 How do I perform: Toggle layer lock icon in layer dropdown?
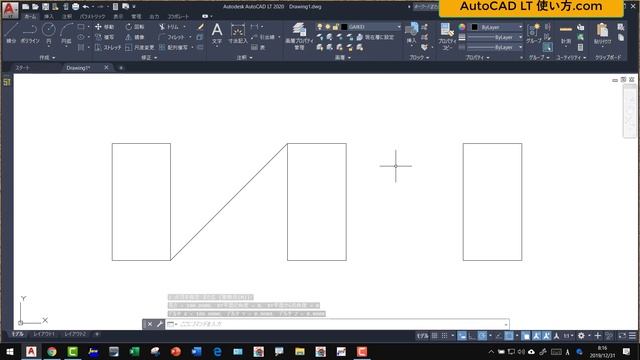click(x=336, y=27)
